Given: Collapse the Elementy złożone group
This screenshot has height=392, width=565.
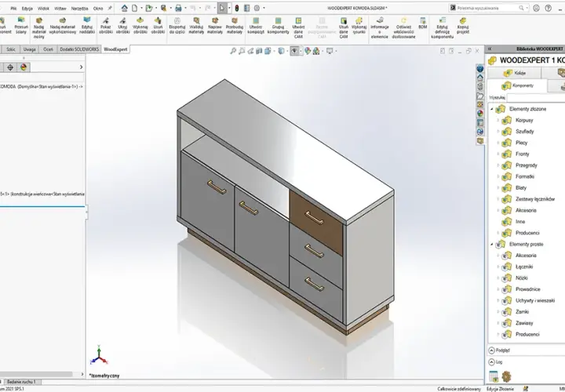Looking at the screenshot, I should 492,109.
